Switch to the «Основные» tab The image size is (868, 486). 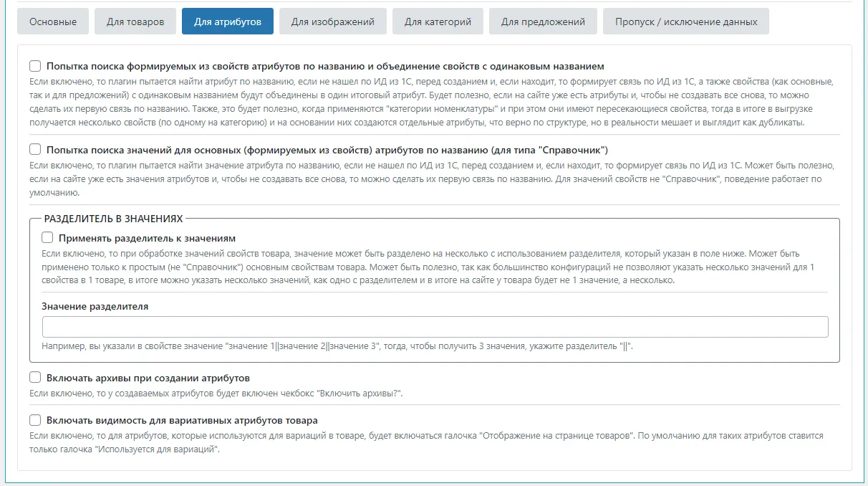[x=52, y=21]
